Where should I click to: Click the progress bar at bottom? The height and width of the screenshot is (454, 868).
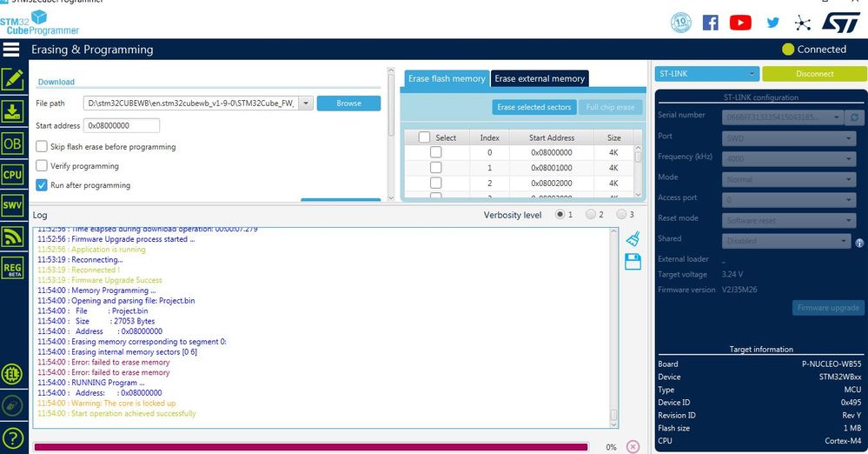pyautogui.click(x=310, y=447)
